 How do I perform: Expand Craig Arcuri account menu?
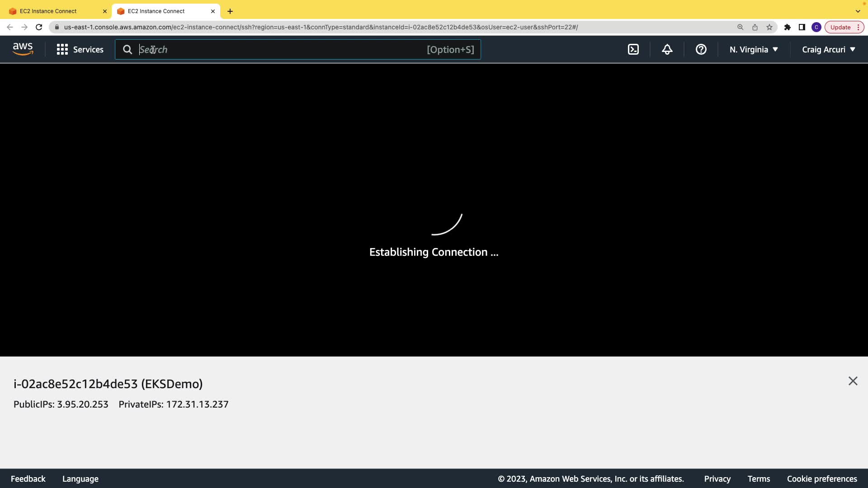tap(828, 50)
